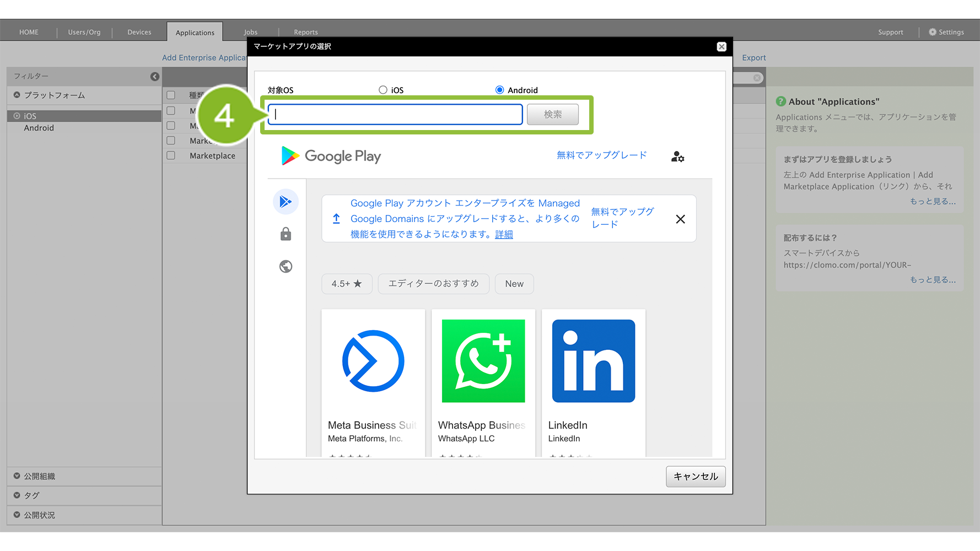Open the Google Play apps sidebar icon
The height and width of the screenshot is (551, 980).
(286, 202)
